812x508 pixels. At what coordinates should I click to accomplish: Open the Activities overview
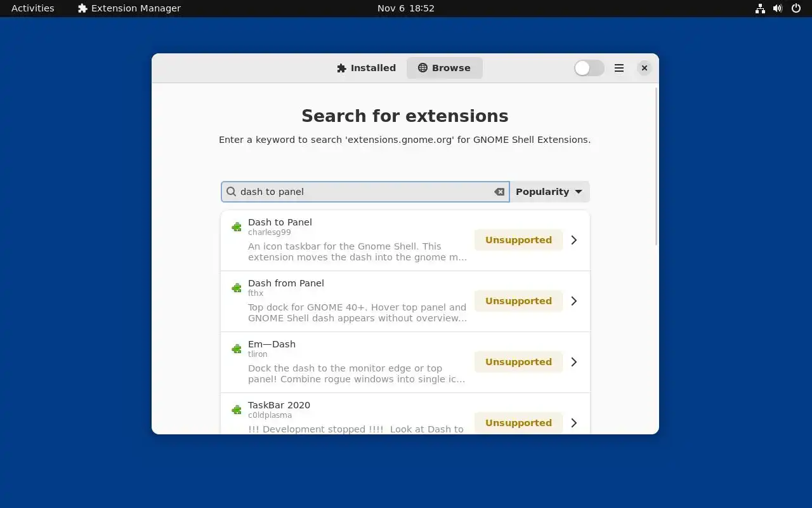pos(33,8)
